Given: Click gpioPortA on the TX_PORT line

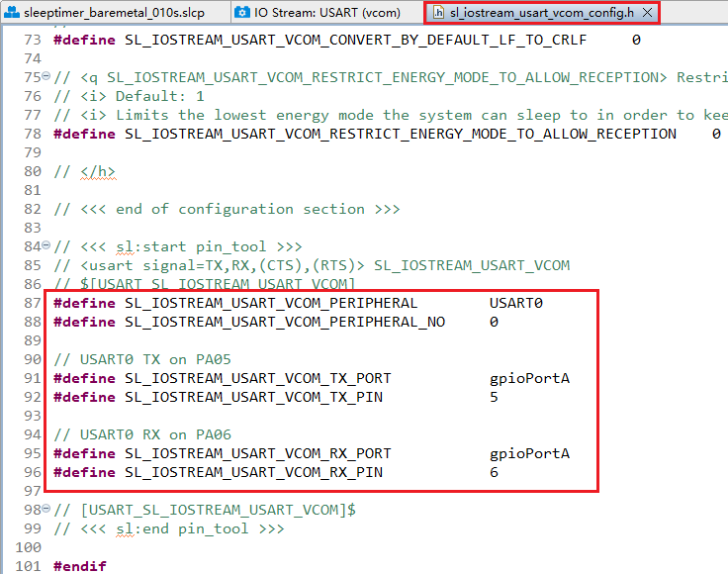Looking at the screenshot, I should click(529, 378).
